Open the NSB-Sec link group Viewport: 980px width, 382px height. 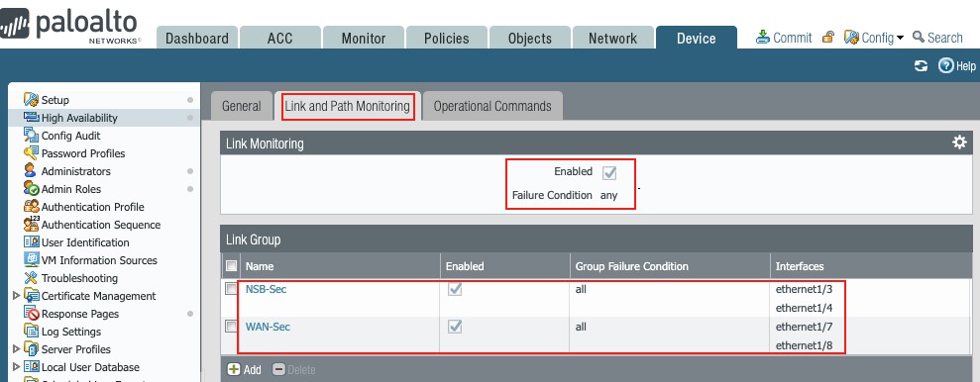tap(267, 289)
